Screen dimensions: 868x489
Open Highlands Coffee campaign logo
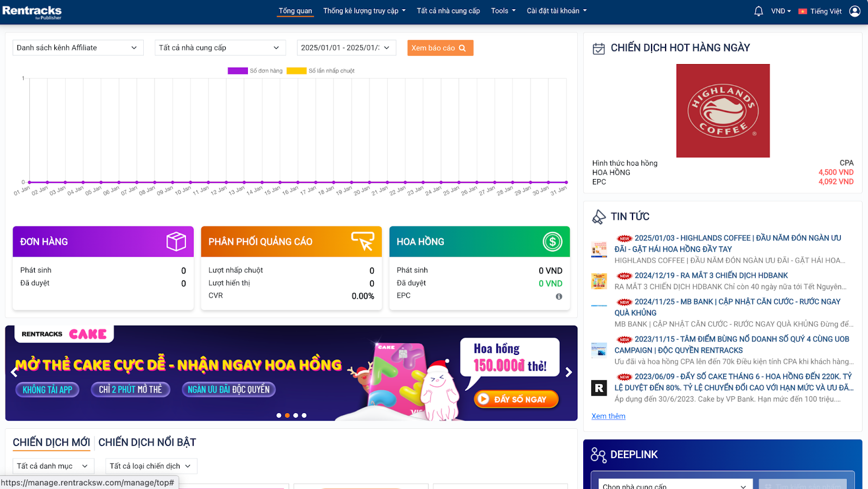(x=723, y=111)
